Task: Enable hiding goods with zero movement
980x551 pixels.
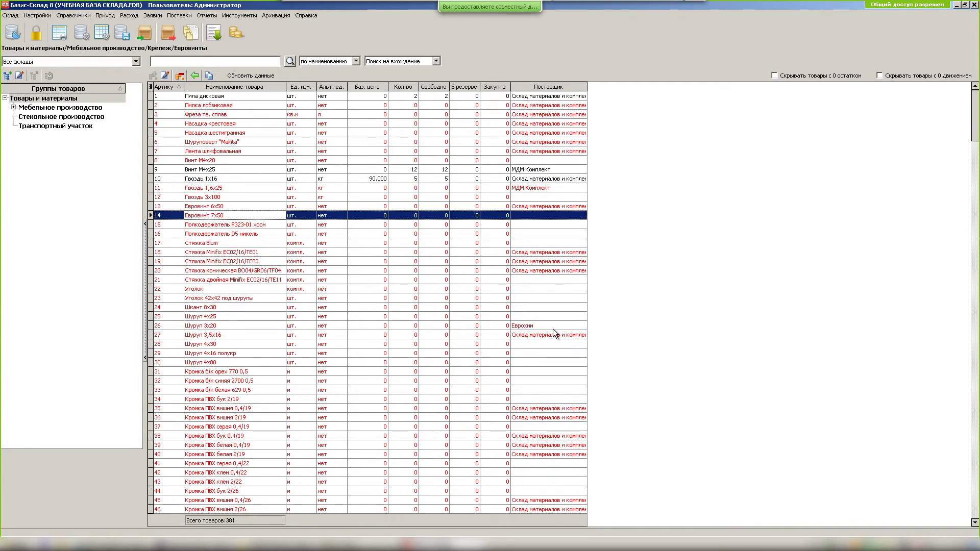Action: [x=879, y=76]
